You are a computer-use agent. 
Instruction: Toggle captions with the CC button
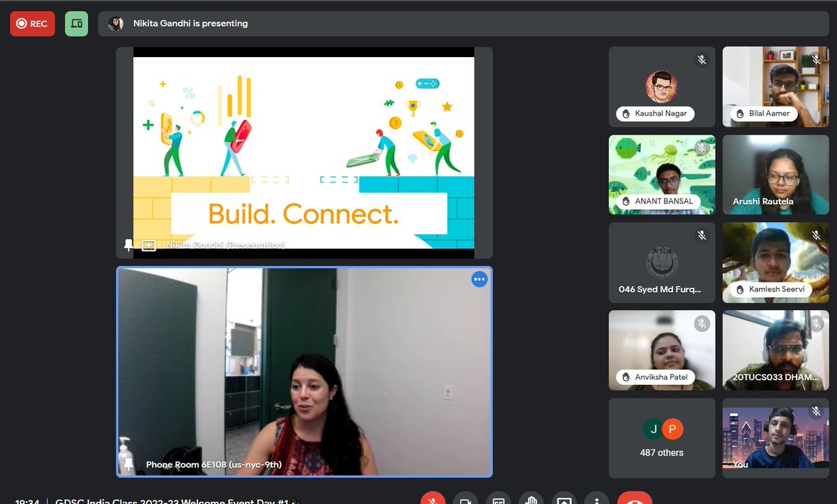pyautogui.click(x=498, y=498)
